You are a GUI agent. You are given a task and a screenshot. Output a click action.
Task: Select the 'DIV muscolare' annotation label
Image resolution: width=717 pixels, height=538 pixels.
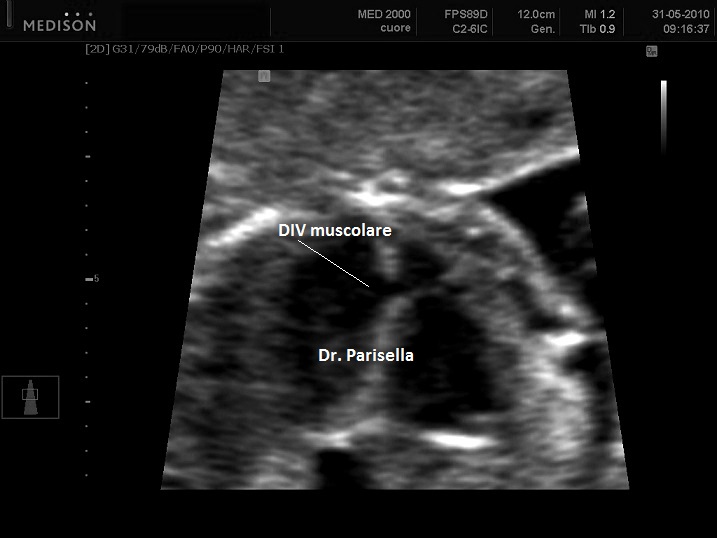coord(334,231)
